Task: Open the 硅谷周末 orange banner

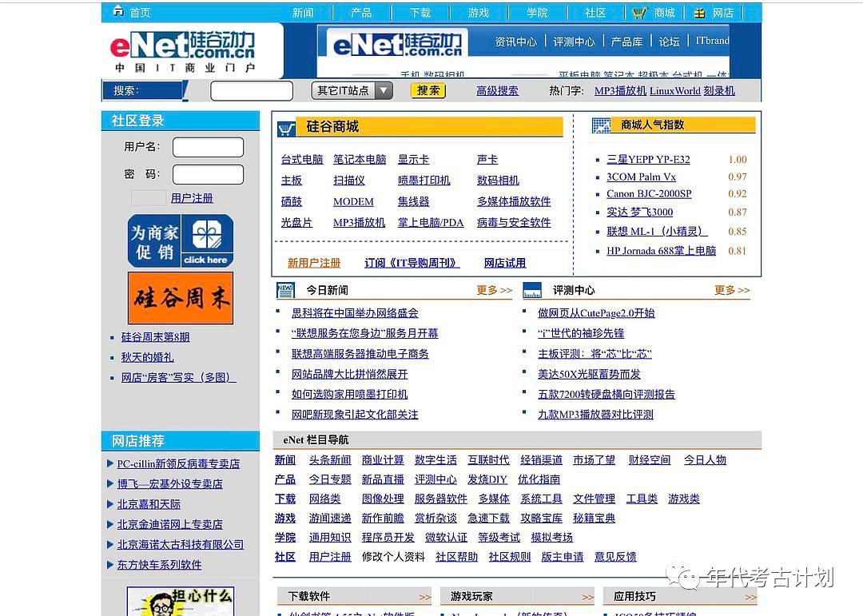Action: (181, 298)
